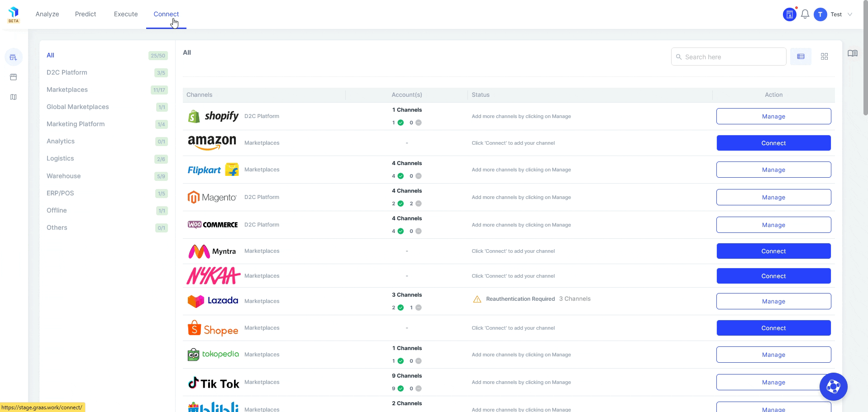Click Manage for WooCommerce
868x412 pixels.
773,225
